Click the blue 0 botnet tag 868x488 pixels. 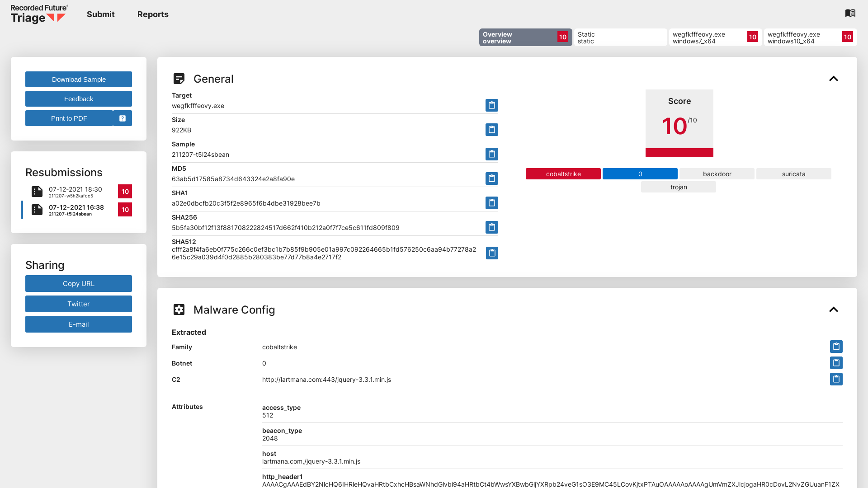tap(640, 174)
